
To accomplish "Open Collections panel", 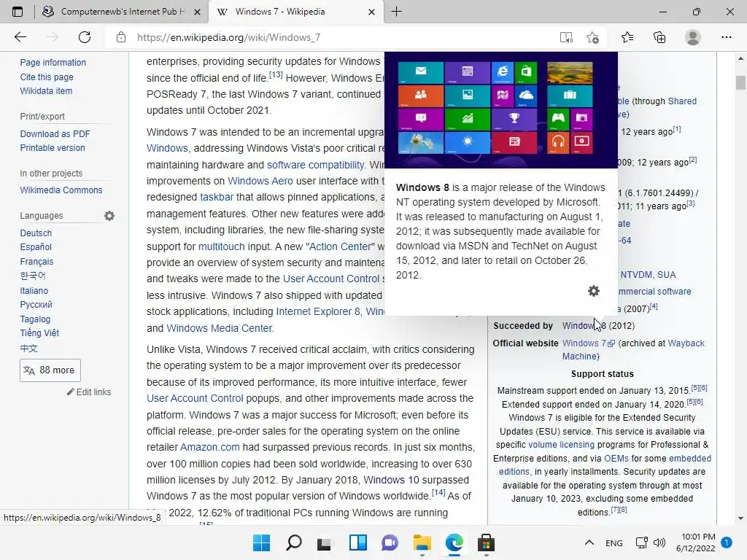I will point(659,37).
